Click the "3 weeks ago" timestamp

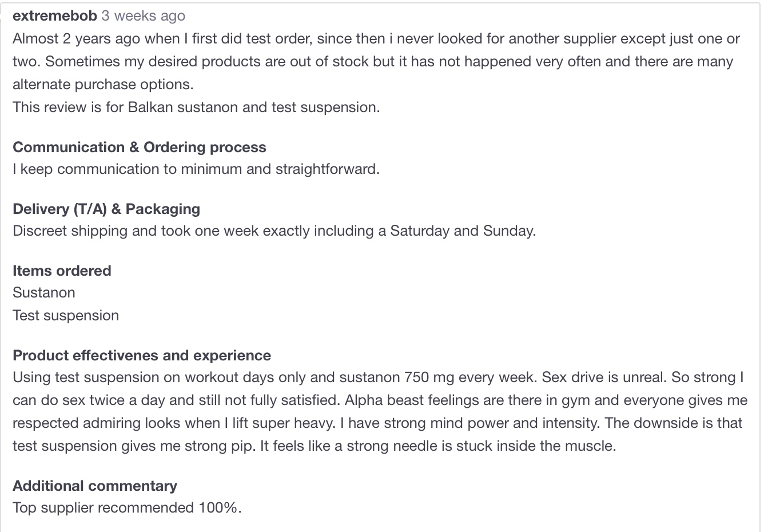144,15
